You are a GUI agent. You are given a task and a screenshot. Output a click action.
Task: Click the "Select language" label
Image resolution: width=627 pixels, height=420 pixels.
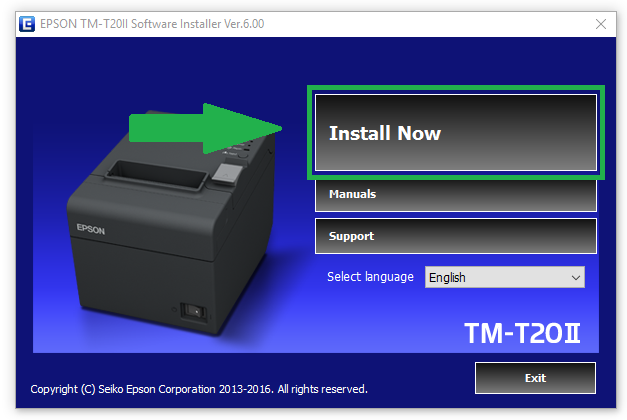point(370,277)
